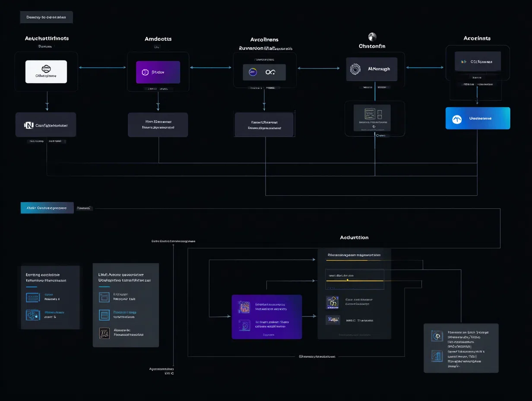Select the dark text card under Avcoltrens

(x=264, y=125)
